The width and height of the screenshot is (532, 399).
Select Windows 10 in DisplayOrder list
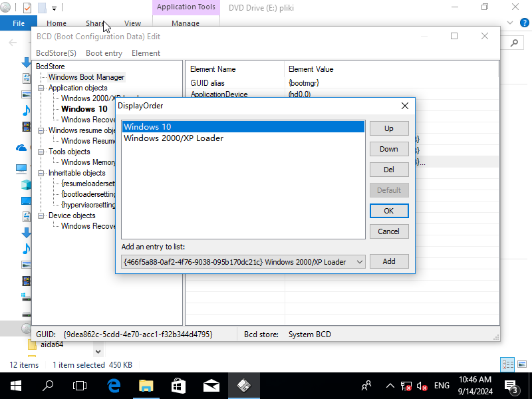point(243,127)
